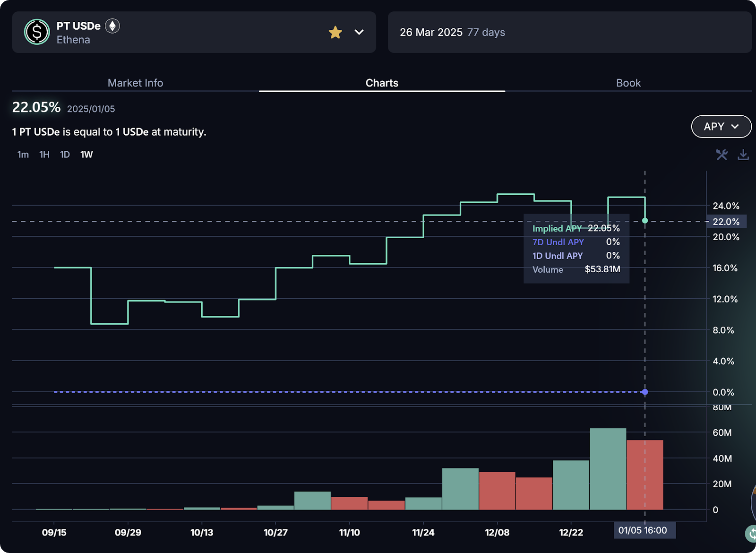Viewport: 756px width, 553px height.
Task: Click the USDe dollar-sign token logo
Action: click(37, 32)
